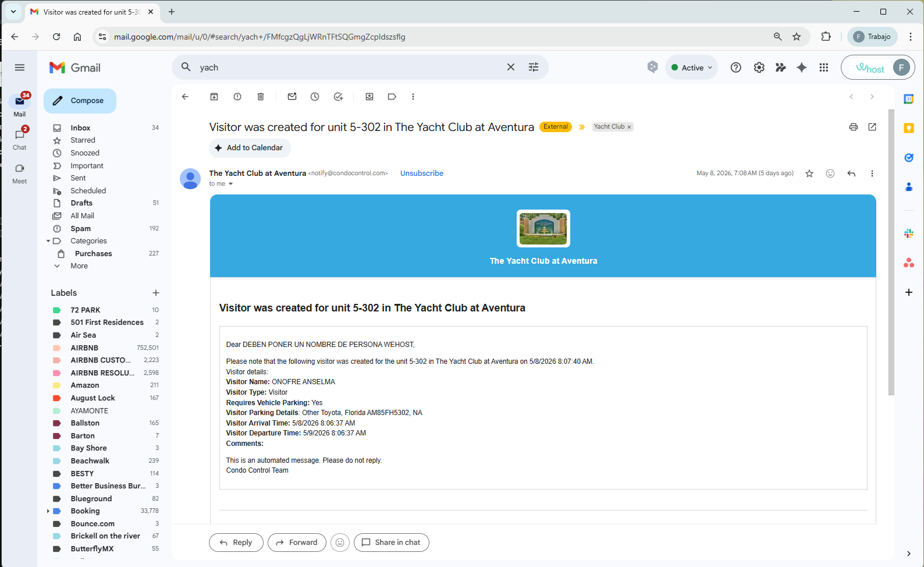Remove the Yacht Club label from email
Image resolution: width=924 pixels, height=567 pixels.
(x=629, y=127)
